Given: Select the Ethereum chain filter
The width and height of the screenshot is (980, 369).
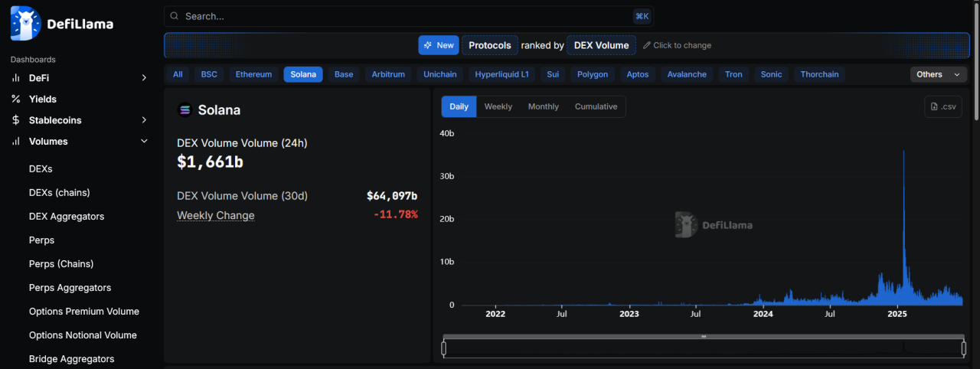Looking at the screenshot, I should (x=253, y=74).
